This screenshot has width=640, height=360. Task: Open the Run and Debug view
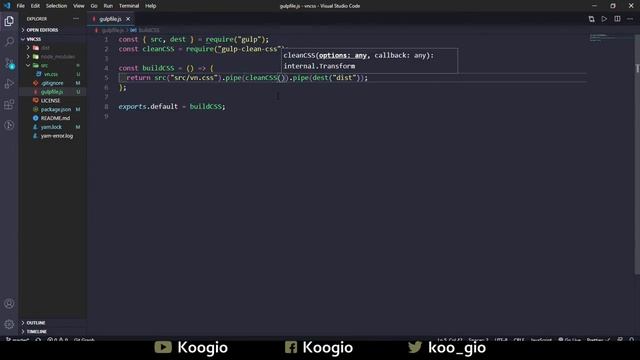(9, 84)
